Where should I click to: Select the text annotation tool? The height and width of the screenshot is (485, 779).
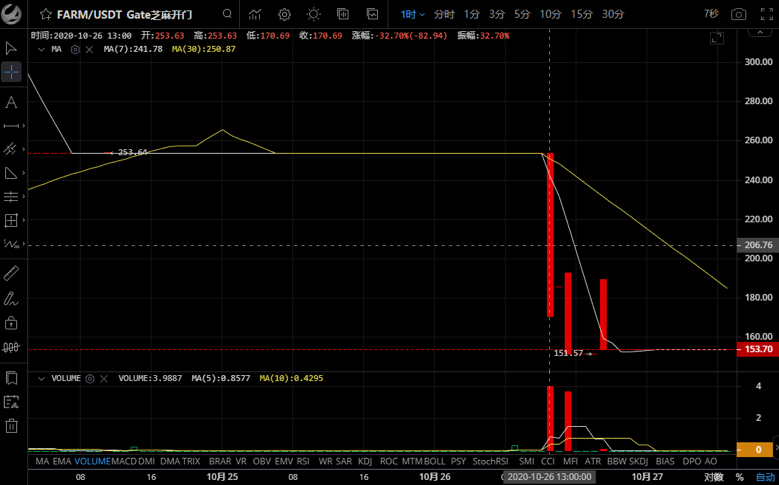pyautogui.click(x=11, y=103)
